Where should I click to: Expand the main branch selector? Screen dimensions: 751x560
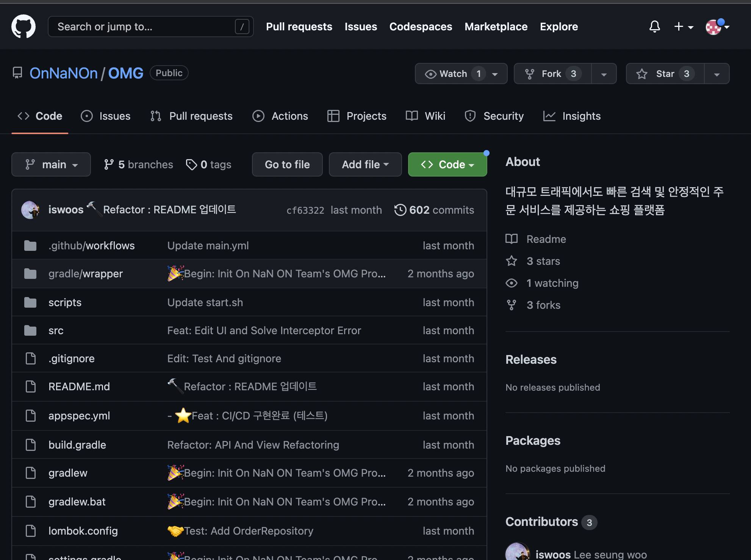pyautogui.click(x=51, y=164)
